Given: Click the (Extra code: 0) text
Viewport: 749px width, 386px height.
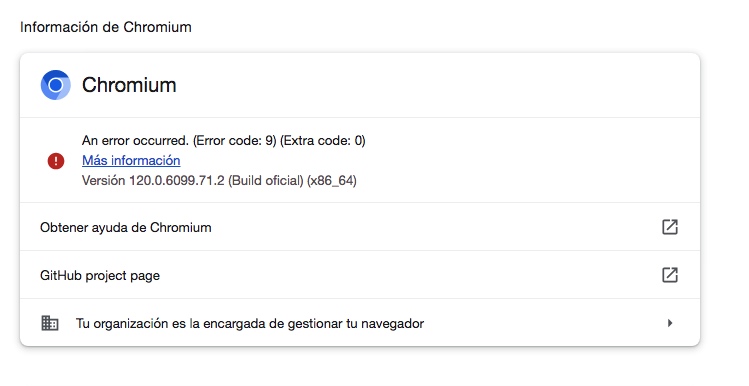Looking at the screenshot, I should 323,140.
